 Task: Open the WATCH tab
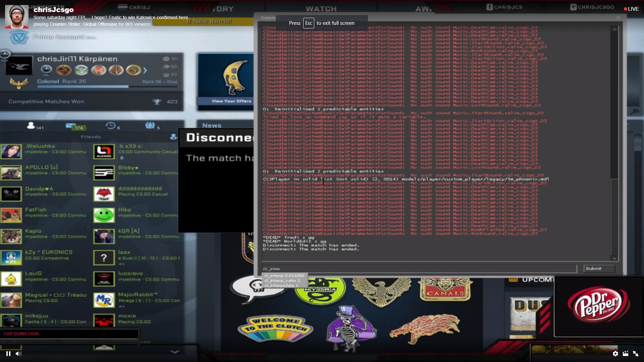tap(321, 9)
